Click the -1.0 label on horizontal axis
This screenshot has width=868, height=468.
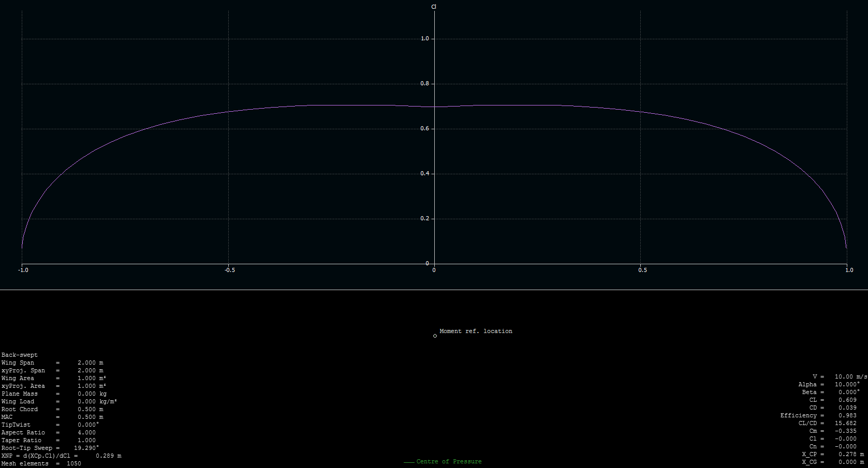point(23,270)
